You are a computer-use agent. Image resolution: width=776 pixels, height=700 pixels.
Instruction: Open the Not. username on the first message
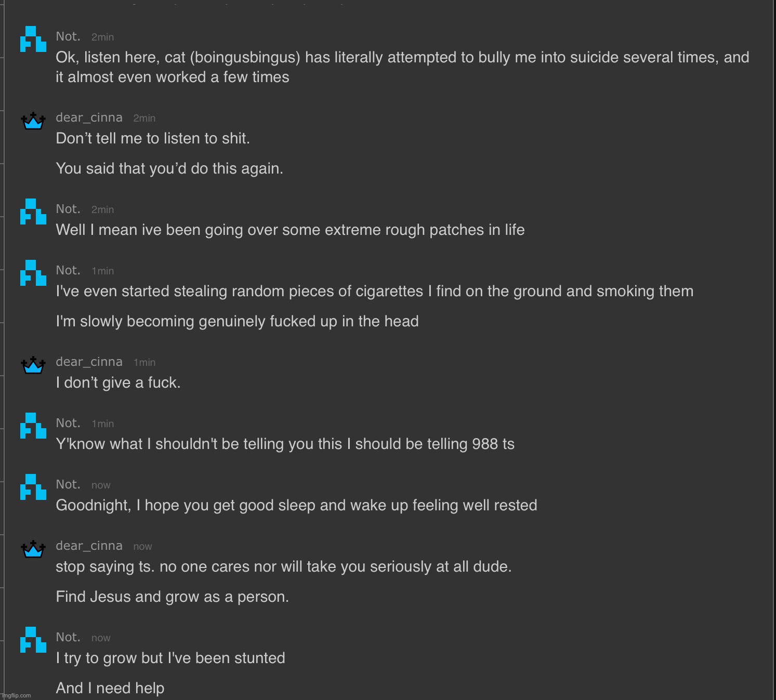coord(68,36)
